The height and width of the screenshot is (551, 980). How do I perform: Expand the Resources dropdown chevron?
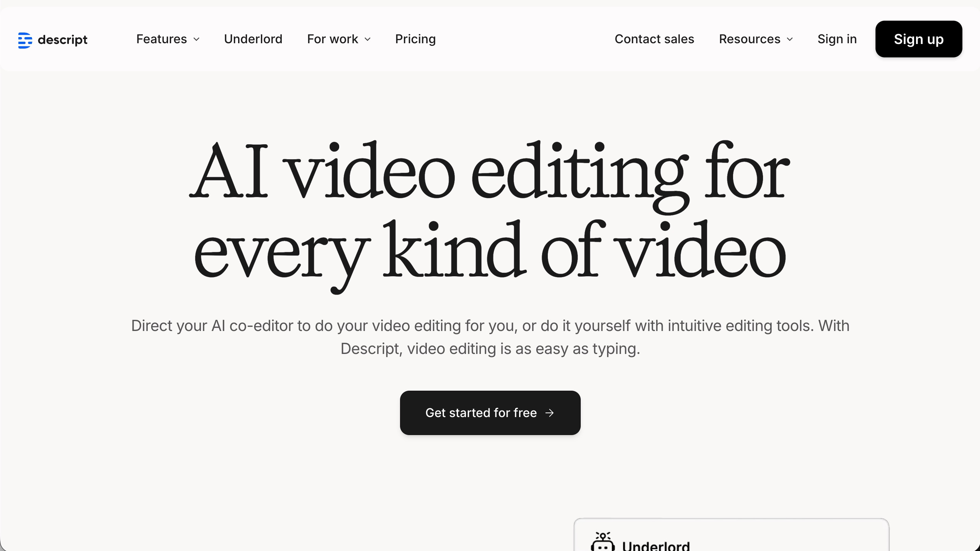tap(790, 39)
